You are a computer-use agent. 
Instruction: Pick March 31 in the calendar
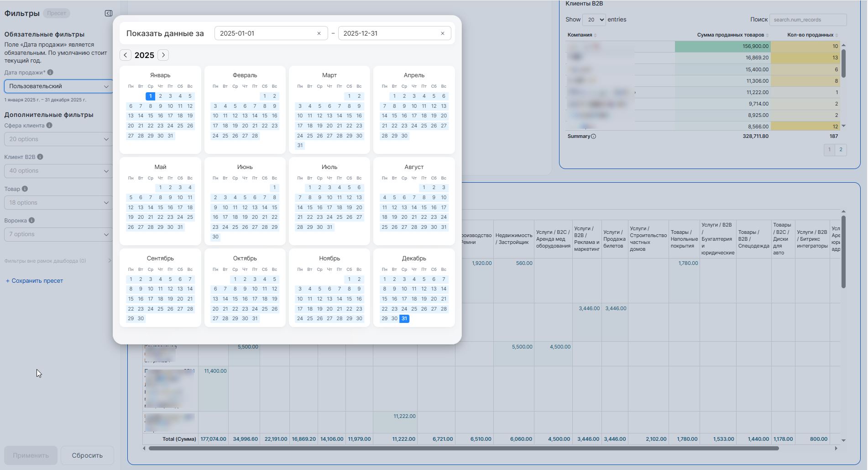pyautogui.click(x=300, y=146)
